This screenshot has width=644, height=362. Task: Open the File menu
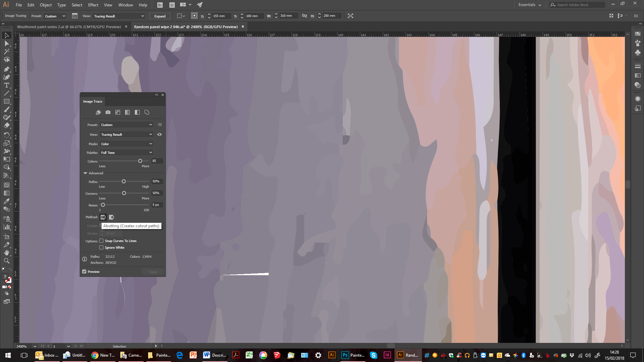coord(19,5)
